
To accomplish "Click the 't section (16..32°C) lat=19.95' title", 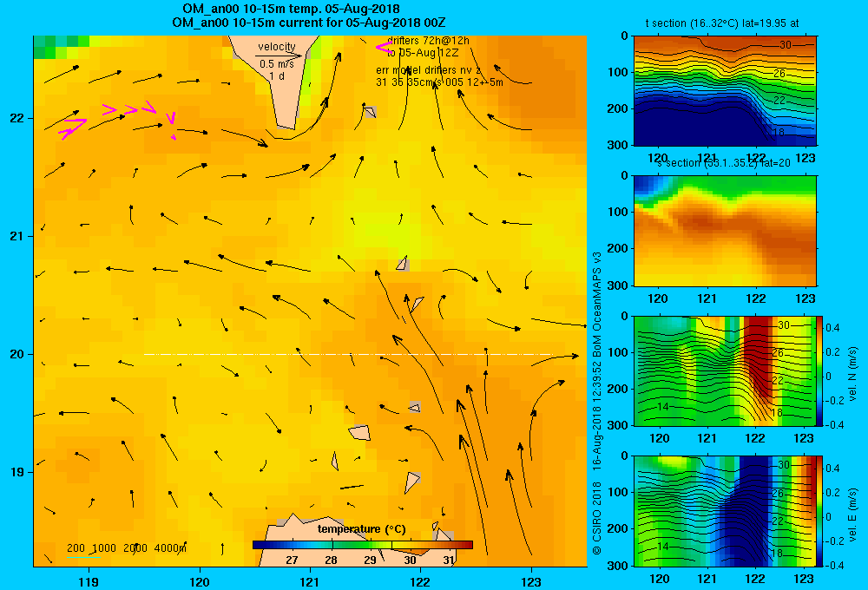I will (x=722, y=23).
